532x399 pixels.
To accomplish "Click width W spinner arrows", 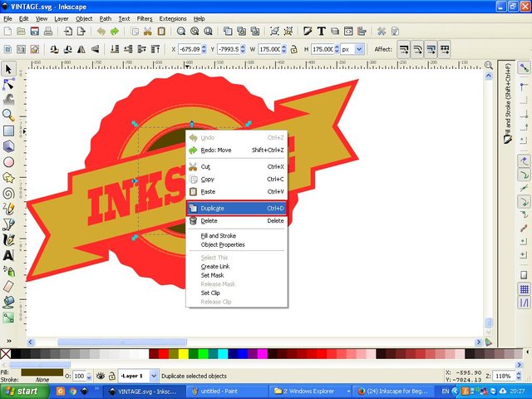I will 284,49.
